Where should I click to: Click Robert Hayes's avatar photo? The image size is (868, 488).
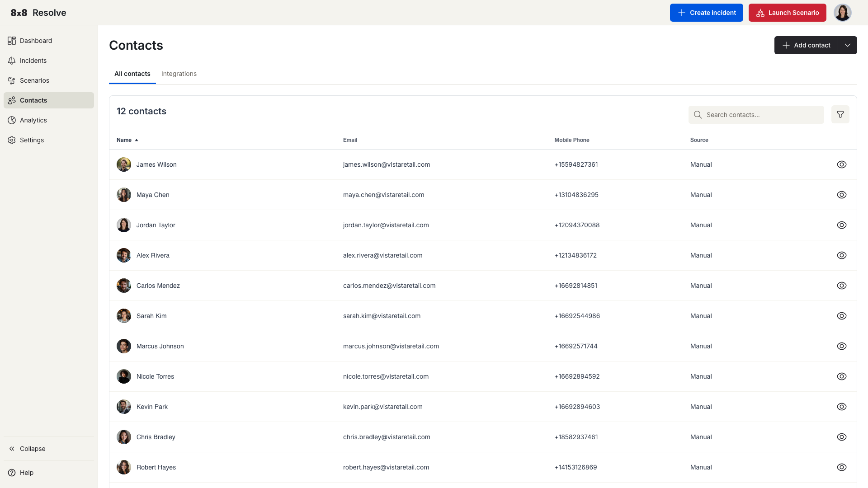(124, 467)
